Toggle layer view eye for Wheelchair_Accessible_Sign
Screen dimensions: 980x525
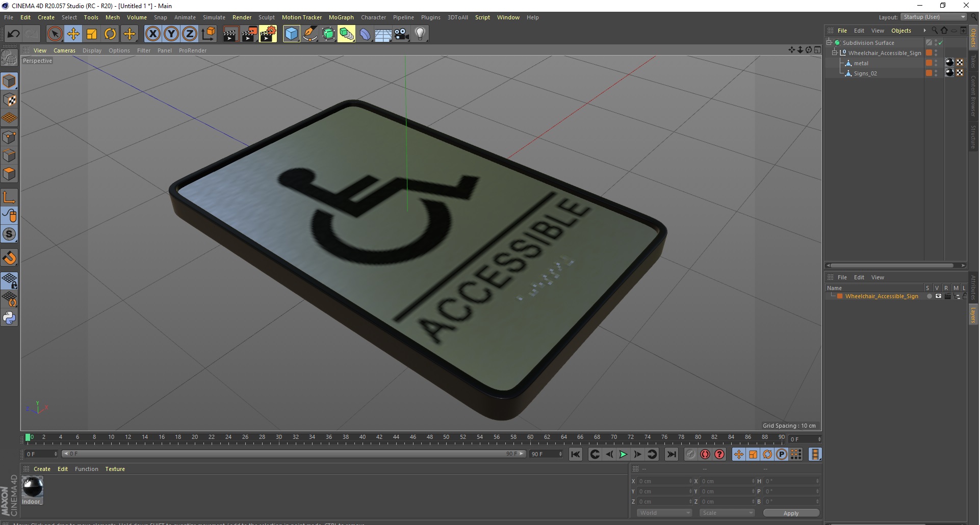click(938, 296)
